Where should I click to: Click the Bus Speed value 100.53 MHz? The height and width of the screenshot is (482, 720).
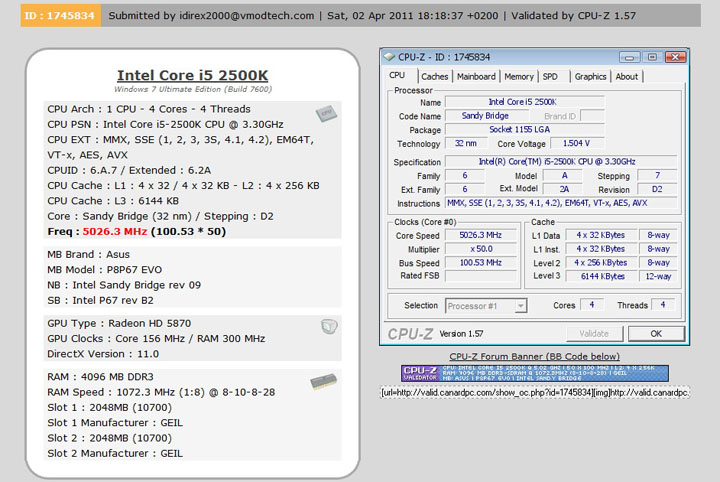point(481,263)
